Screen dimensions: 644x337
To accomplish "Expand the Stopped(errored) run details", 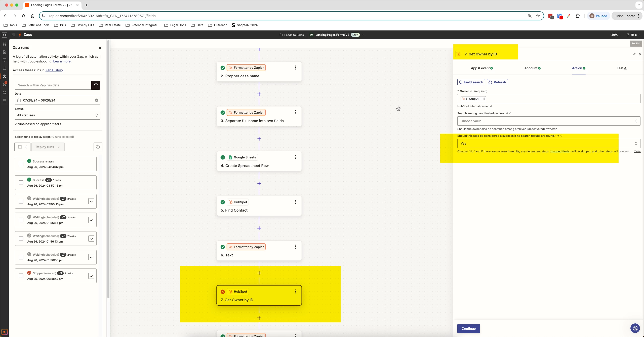I will (91, 276).
